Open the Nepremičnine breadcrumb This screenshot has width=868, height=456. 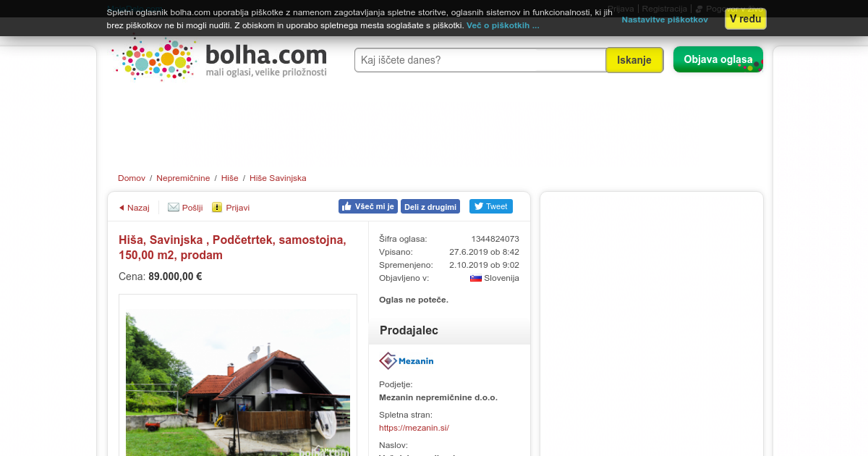(183, 178)
